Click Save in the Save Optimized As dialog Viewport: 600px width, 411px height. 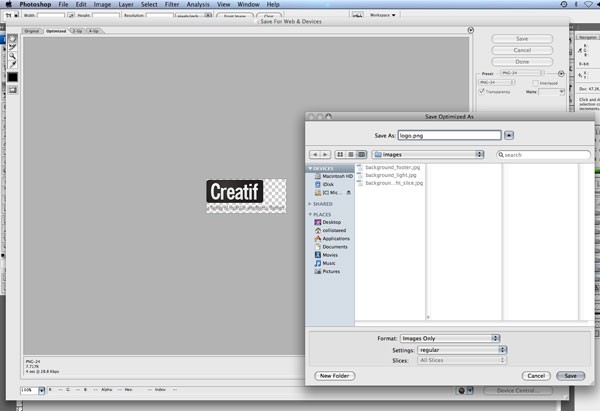[x=571, y=376]
